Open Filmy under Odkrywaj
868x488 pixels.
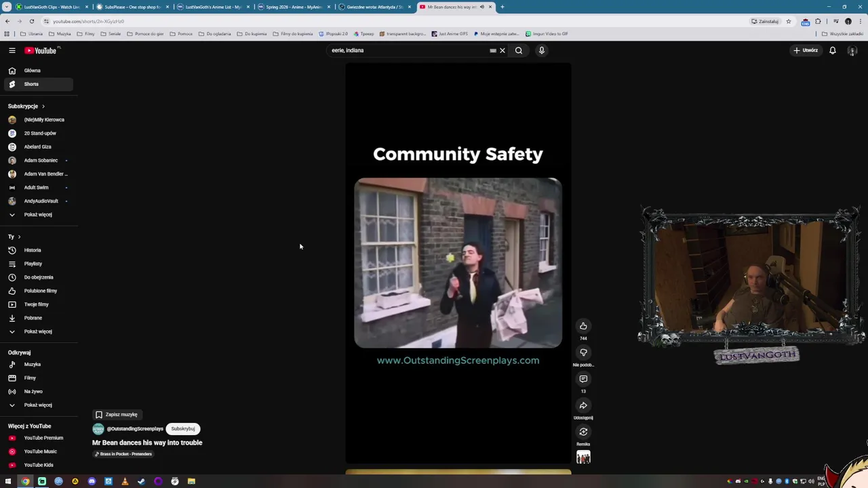39,378
